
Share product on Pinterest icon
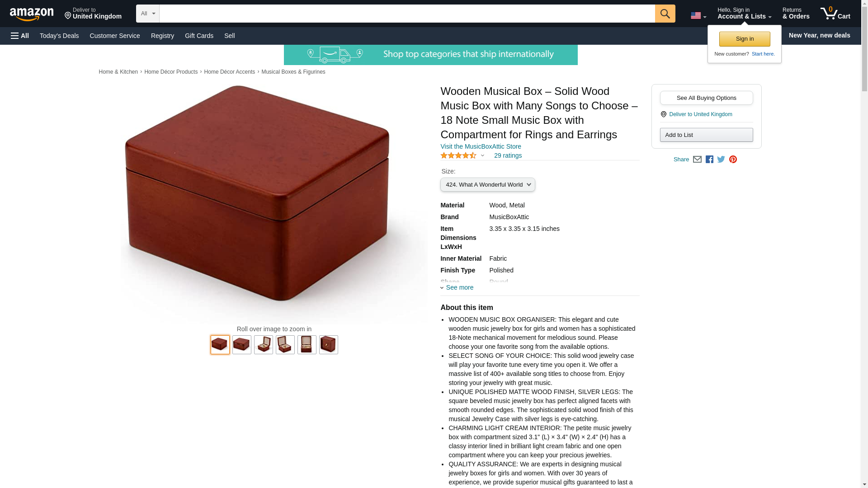click(733, 160)
